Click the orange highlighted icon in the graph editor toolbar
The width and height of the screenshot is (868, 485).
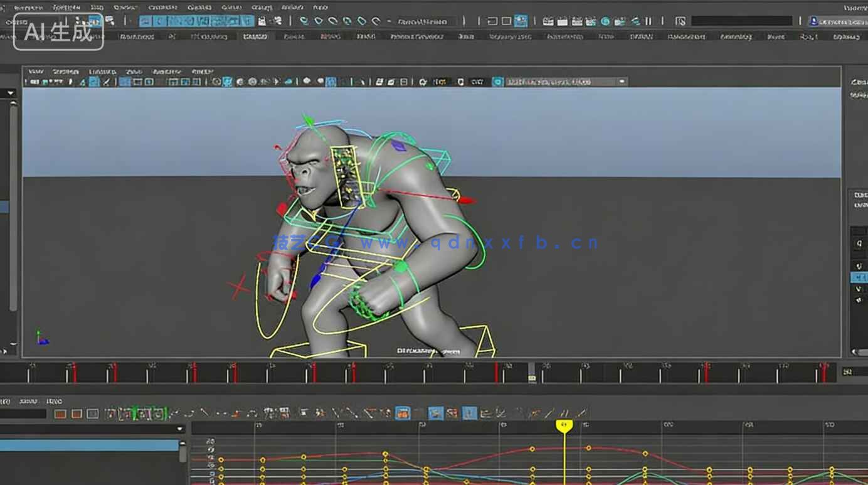point(403,413)
